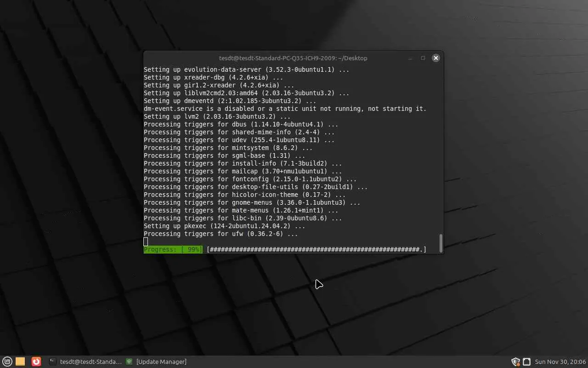The image size is (588, 368).
Task: Click the hash-mark progress bar in terminal
Action: pos(317,249)
